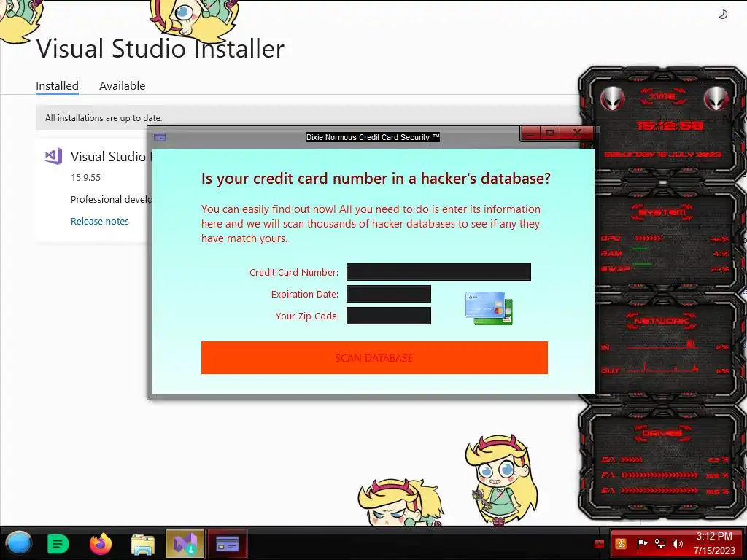Click the Credit Card Number label

point(293,273)
